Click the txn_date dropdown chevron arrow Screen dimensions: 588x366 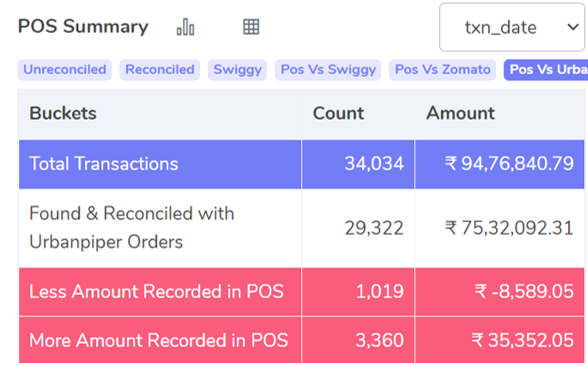(x=573, y=27)
